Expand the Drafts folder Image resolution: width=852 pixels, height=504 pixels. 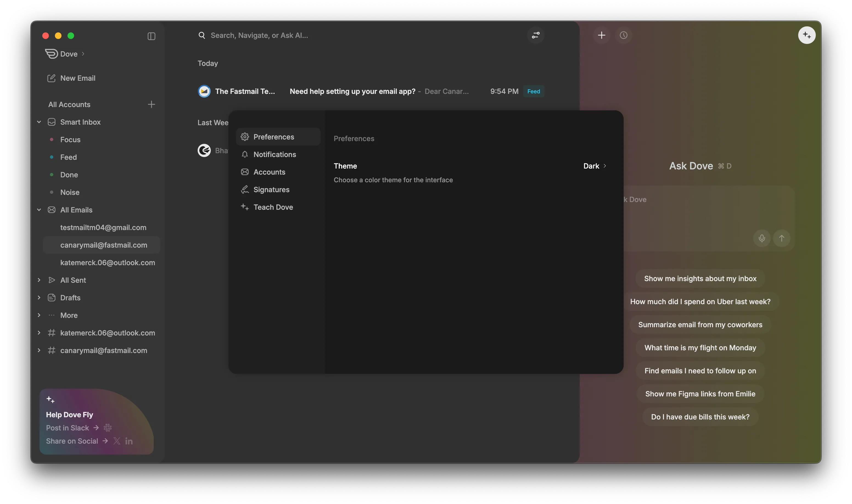(x=39, y=298)
